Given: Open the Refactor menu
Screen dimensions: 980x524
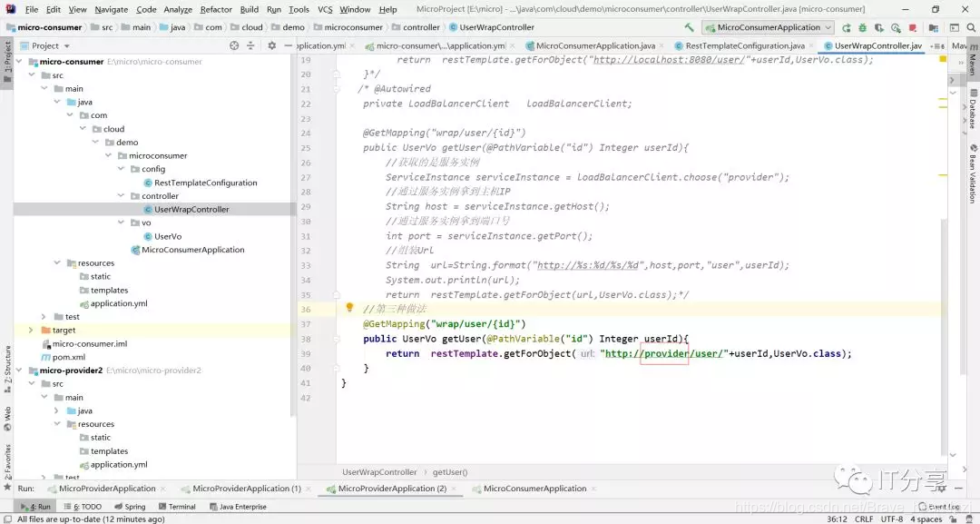Looking at the screenshot, I should (216, 9).
